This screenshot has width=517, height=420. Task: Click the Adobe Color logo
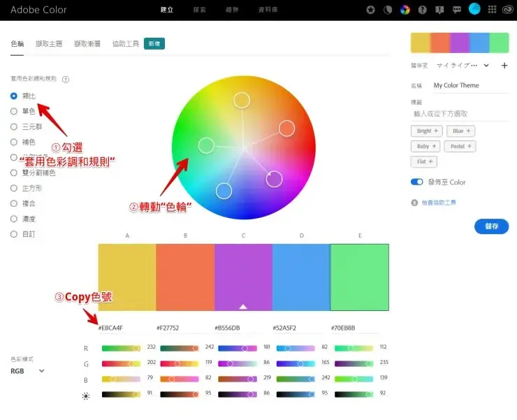tap(38, 10)
